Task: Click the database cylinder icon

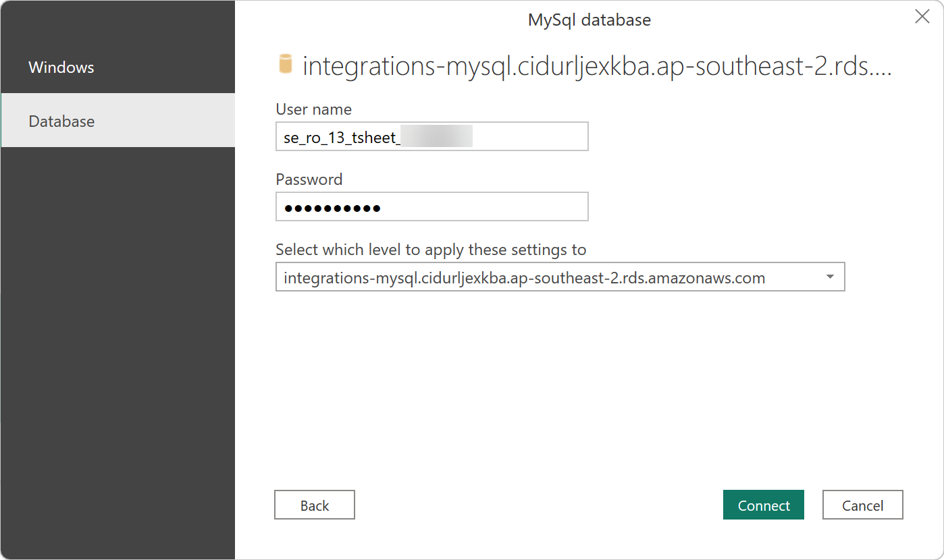Action: click(286, 65)
